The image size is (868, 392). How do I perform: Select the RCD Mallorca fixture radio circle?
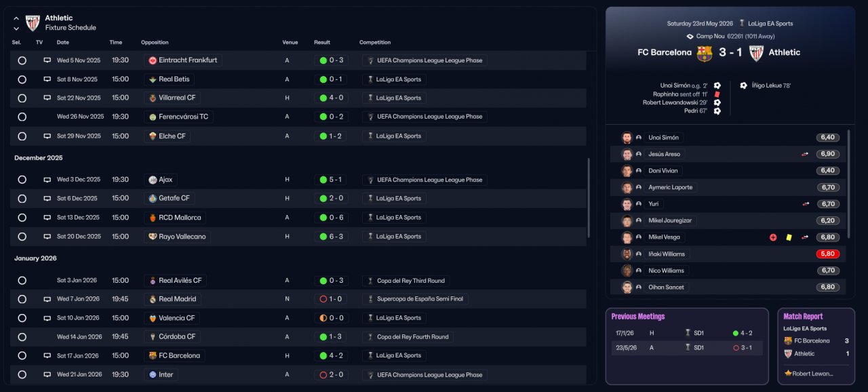[22, 218]
